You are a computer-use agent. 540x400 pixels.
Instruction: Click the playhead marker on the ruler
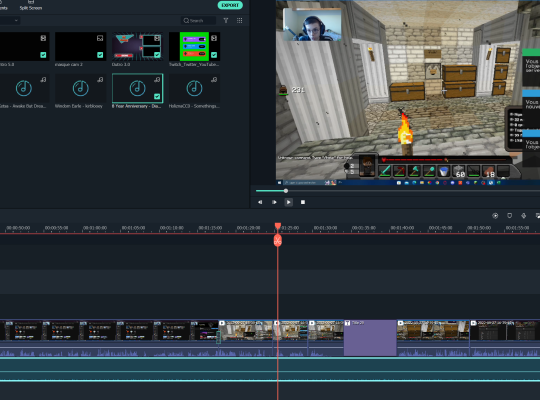tap(278, 226)
